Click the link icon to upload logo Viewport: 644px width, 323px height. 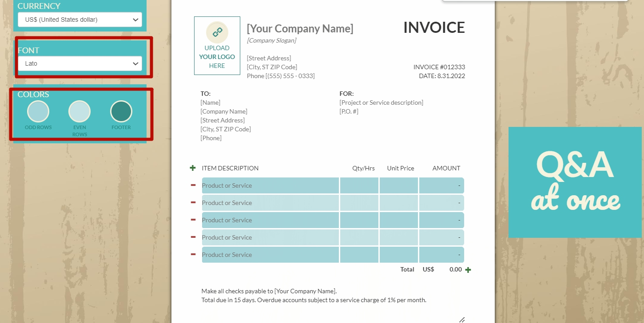point(217,32)
